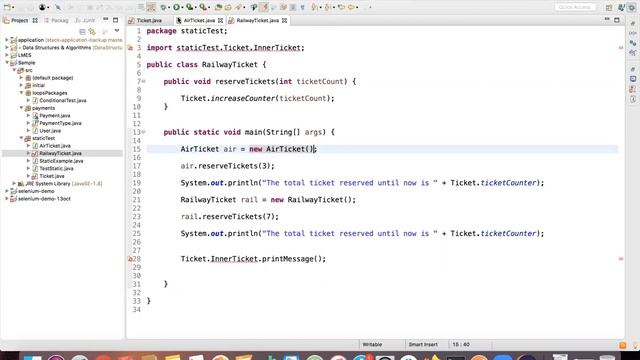Click the 15 : 40 cursor position indicator
The height and width of the screenshot is (360, 640).
(x=460, y=344)
